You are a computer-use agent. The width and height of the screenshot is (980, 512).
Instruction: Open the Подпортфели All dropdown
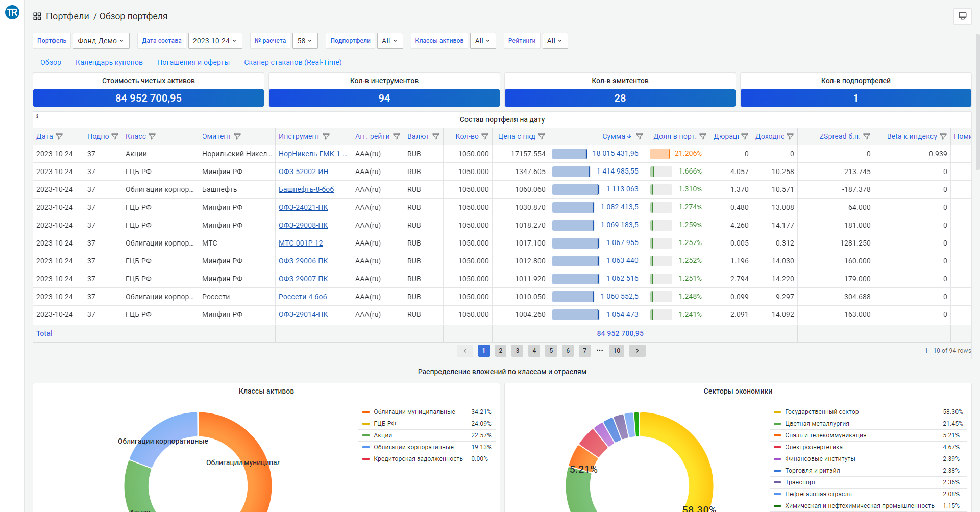[389, 41]
